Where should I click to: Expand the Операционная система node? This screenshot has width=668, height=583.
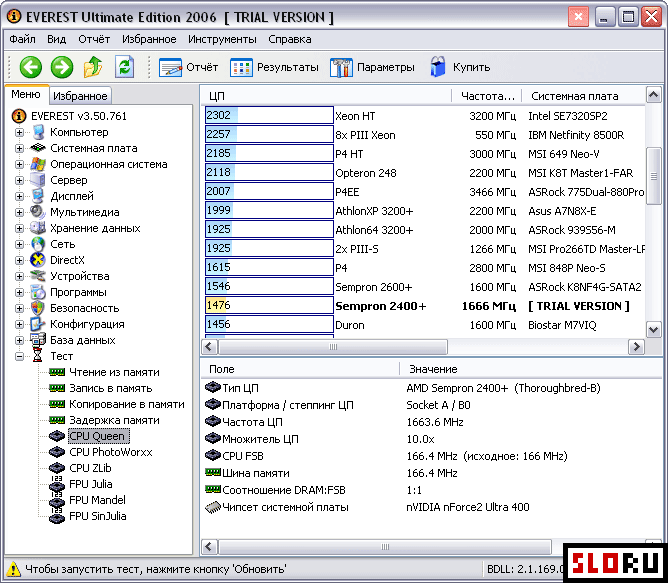[x=19, y=165]
